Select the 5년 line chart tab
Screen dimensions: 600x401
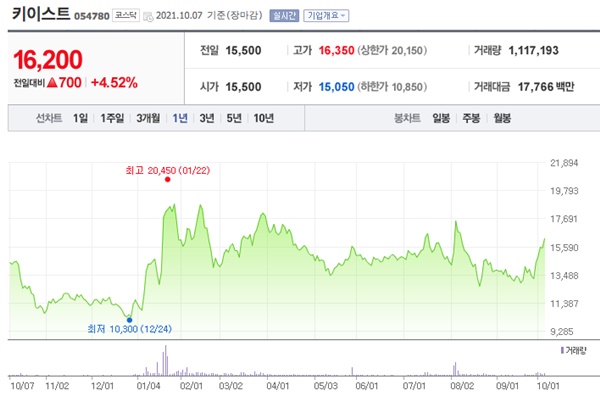pos(234,118)
